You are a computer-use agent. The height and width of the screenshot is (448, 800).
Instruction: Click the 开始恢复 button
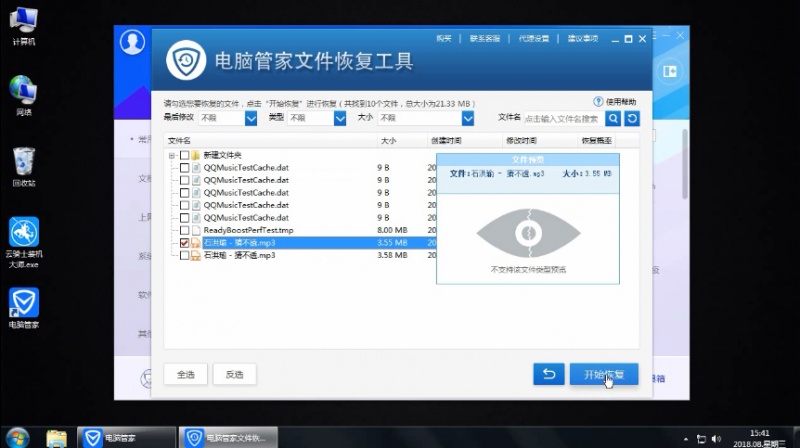(x=604, y=374)
